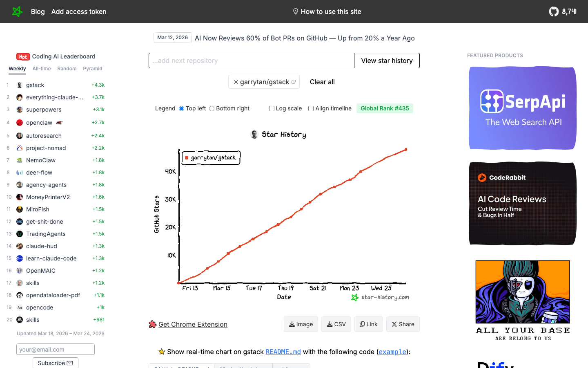Click garrytan/gstack legend color swatch
This screenshot has height=368, width=588.
[187, 158]
